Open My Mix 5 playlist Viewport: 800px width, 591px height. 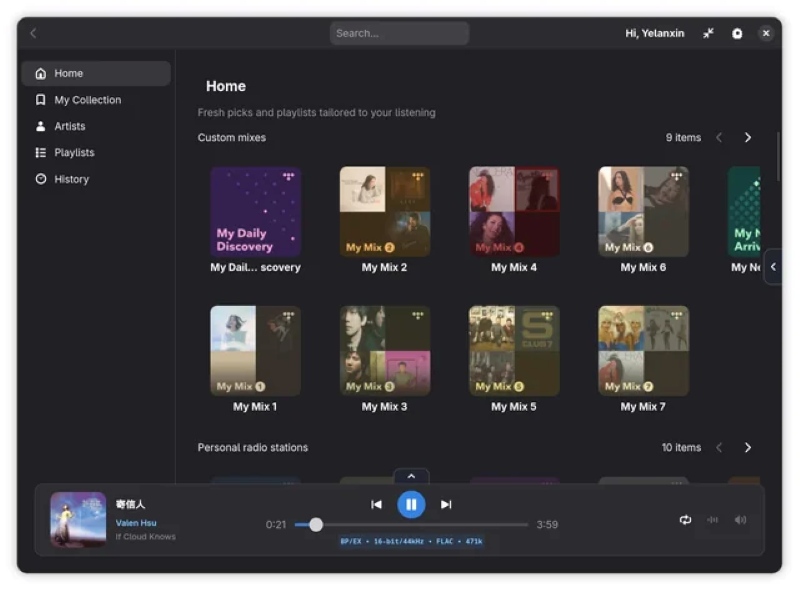point(513,350)
